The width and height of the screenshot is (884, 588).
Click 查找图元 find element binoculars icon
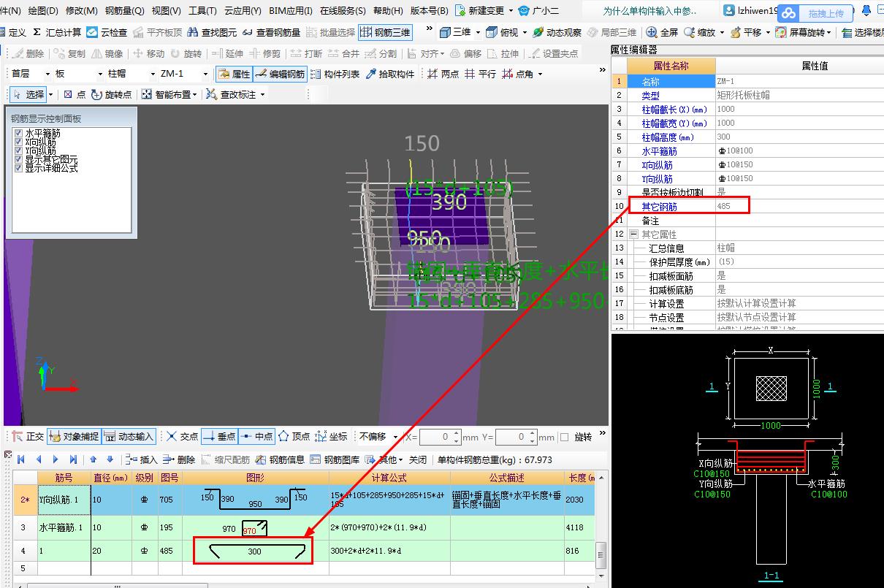tap(194, 32)
